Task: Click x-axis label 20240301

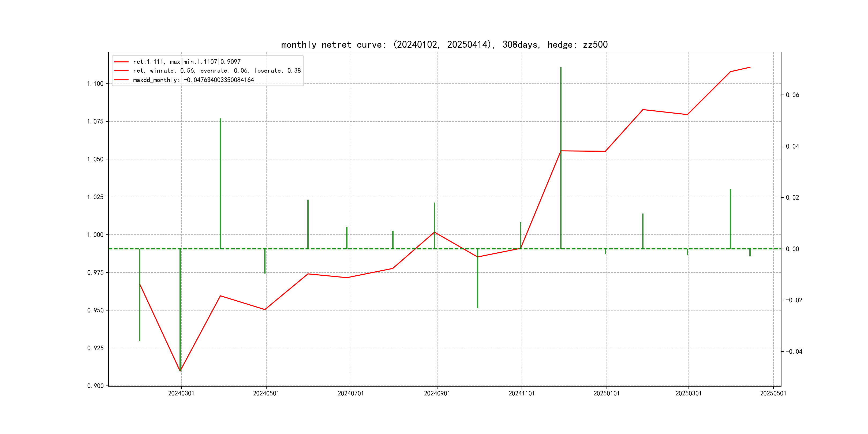Action: pyautogui.click(x=181, y=393)
